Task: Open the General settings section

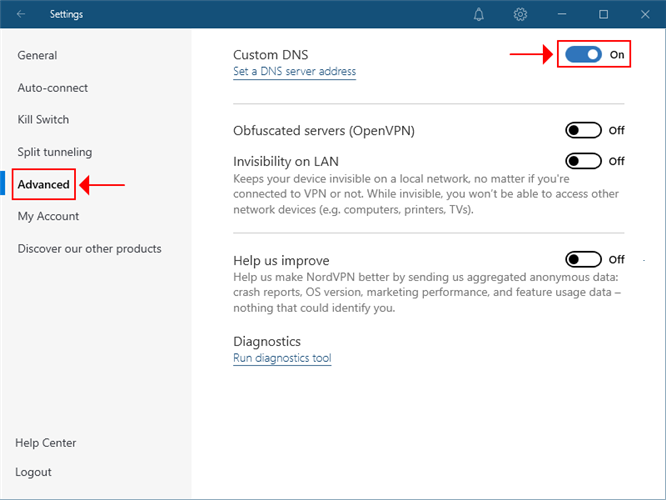Action: coord(37,56)
